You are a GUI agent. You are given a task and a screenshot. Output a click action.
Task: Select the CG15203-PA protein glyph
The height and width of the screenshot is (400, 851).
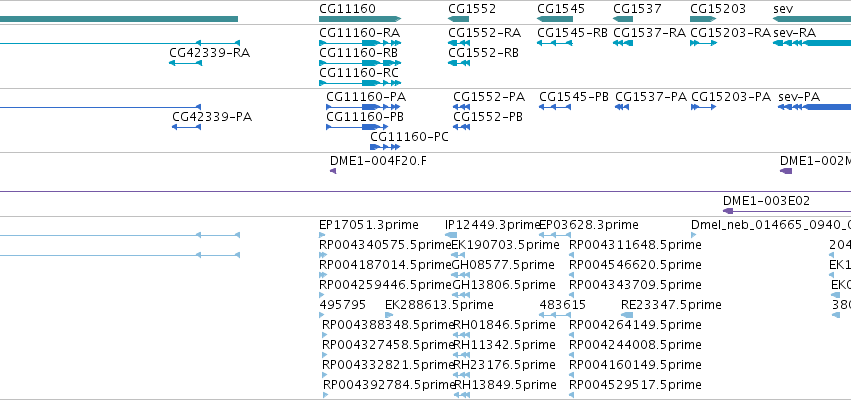coord(703,107)
